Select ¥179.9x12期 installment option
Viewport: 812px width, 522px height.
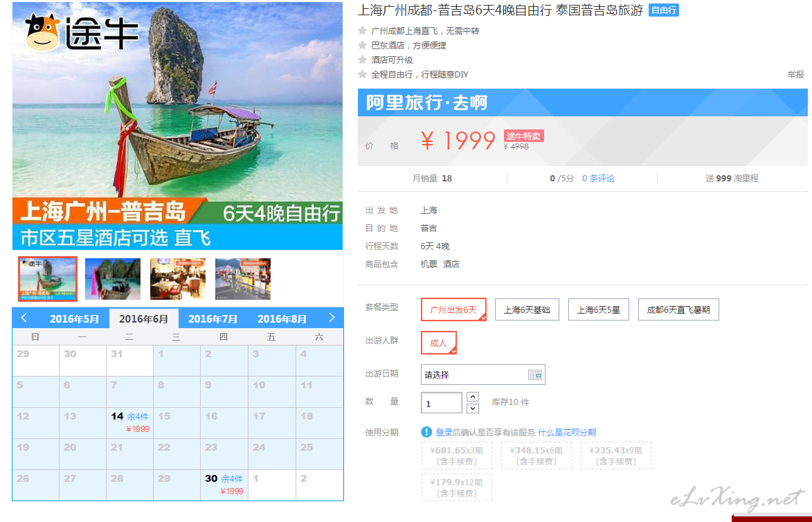(x=457, y=487)
